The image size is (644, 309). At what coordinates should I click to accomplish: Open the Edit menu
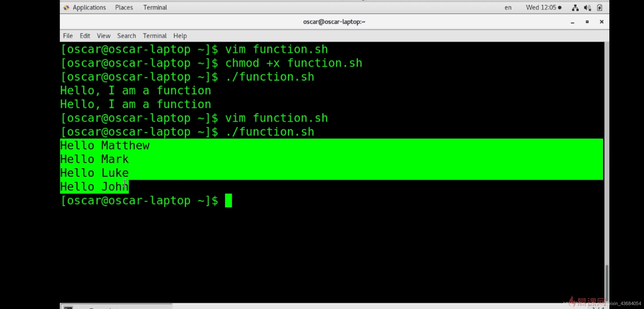pyautogui.click(x=85, y=36)
